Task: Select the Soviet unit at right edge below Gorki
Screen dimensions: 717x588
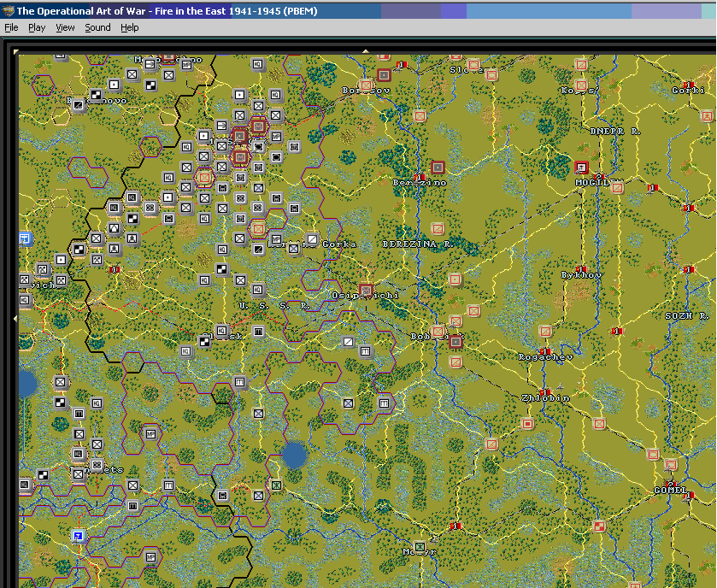Action: 707,115
